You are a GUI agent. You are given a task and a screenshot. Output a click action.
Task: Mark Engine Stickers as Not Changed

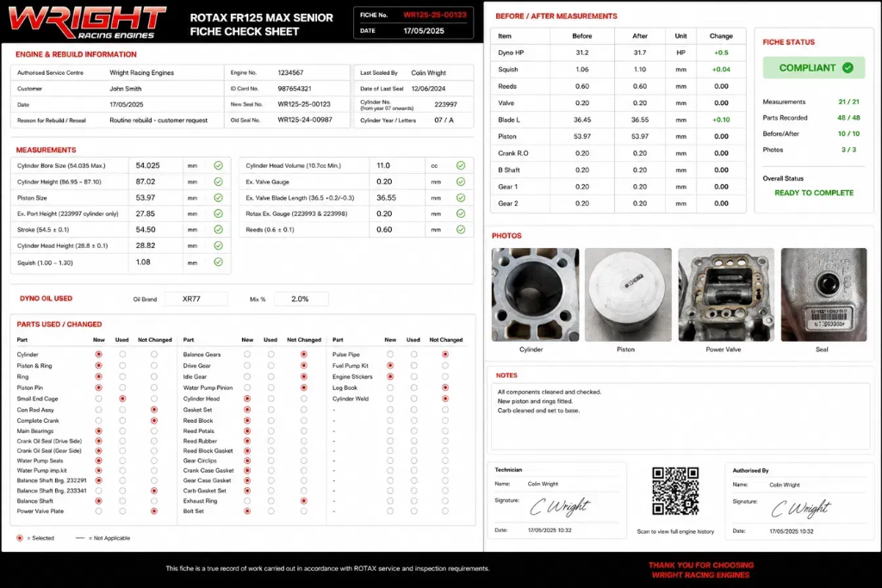pyautogui.click(x=445, y=376)
